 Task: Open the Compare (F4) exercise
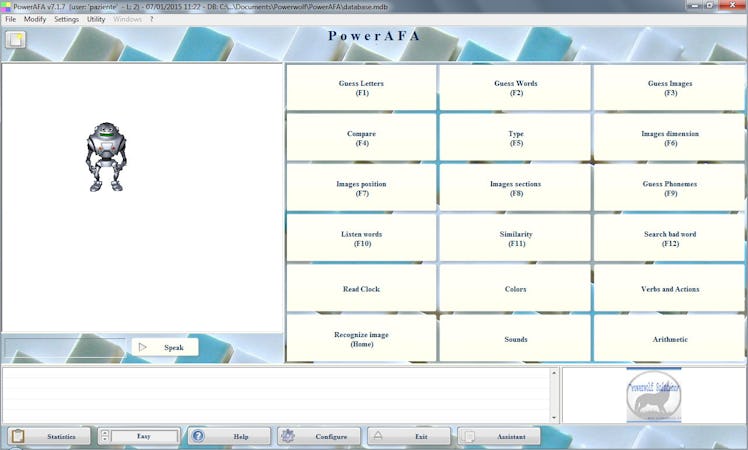click(x=361, y=138)
